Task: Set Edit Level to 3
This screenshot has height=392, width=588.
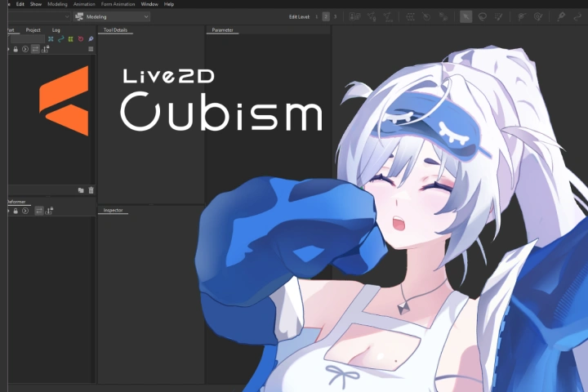Action: [x=336, y=16]
